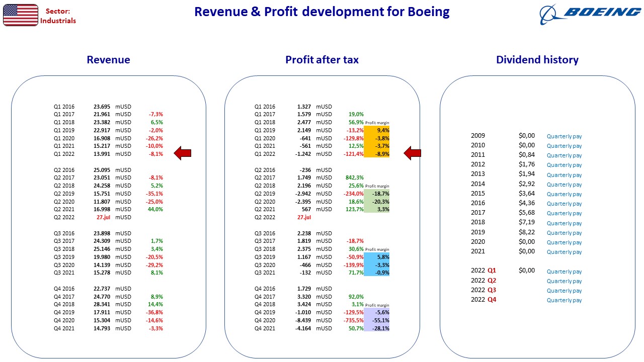This screenshot has height=362, width=644.
Task: Click the Q2 2019 profit value -2.942
Action: click(302, 194)
